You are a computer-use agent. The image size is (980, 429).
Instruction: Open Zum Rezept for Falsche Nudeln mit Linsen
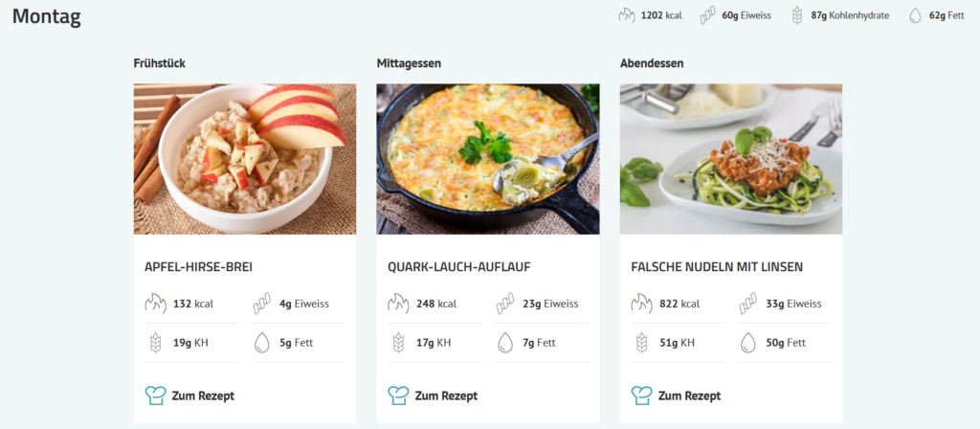(689, 395)
